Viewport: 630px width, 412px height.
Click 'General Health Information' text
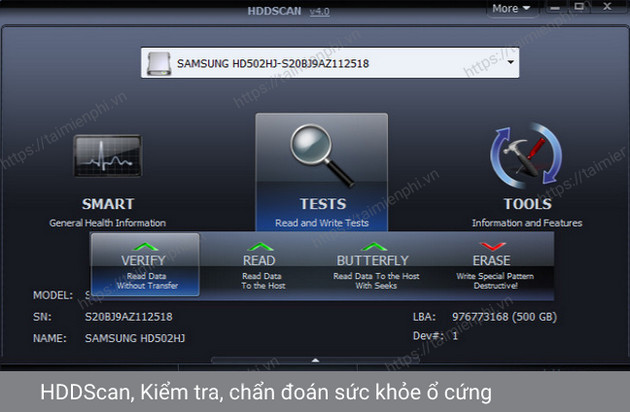tap(107, 223)
